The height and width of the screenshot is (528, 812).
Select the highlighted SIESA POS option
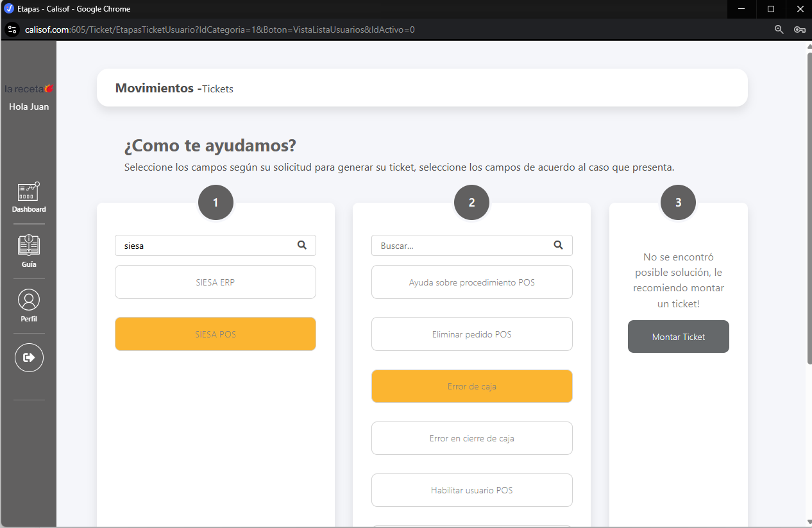pos(216,334)
